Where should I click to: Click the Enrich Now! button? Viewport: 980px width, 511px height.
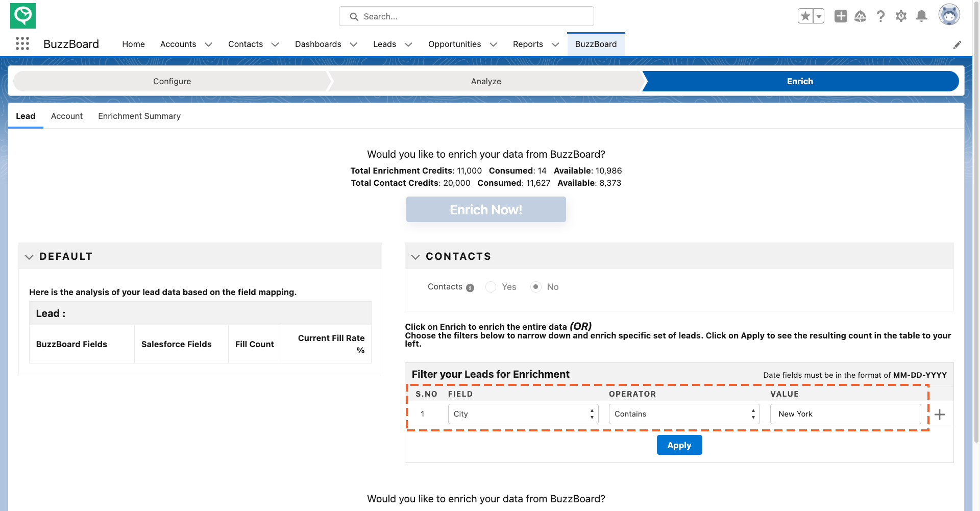(486, 209)
